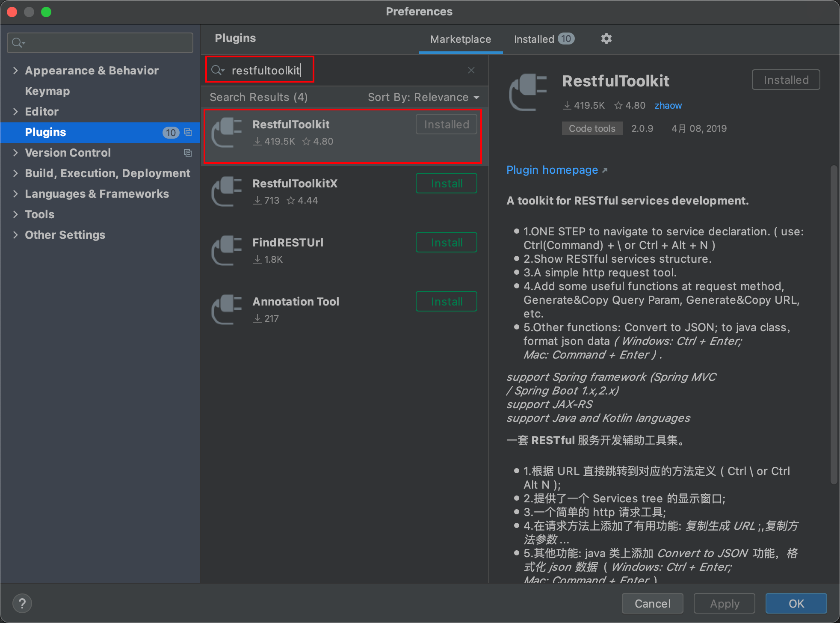
Task: Click Installed button on RestfulToolkit result
Action: click(x=447, y=125)
